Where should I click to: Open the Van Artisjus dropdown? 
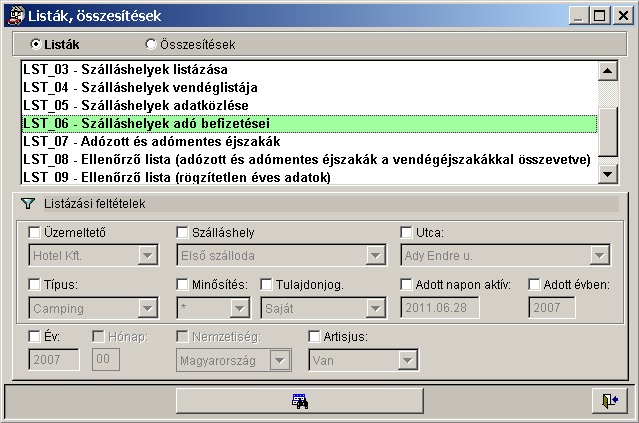click(x=407, y=360)
